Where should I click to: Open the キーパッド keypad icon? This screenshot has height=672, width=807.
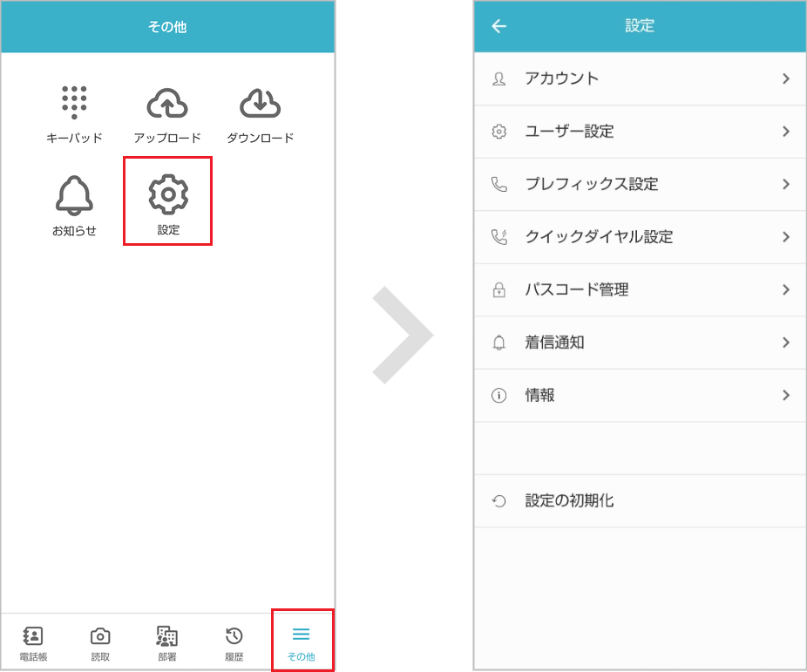[74, 102]
